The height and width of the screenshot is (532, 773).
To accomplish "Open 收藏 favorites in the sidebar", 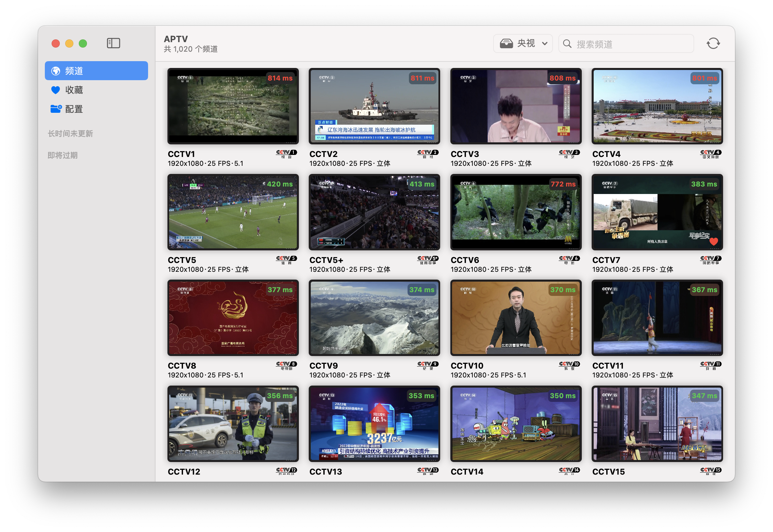I will [x=96, y=90].
